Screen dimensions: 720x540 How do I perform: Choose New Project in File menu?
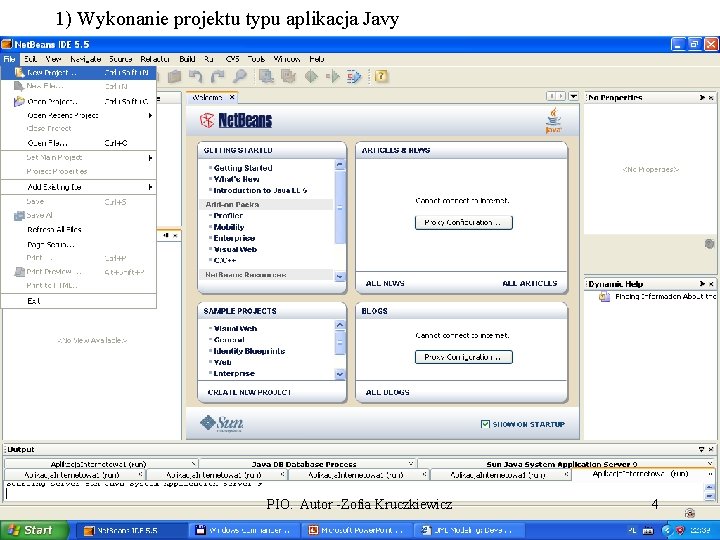[x=78, y=73]
